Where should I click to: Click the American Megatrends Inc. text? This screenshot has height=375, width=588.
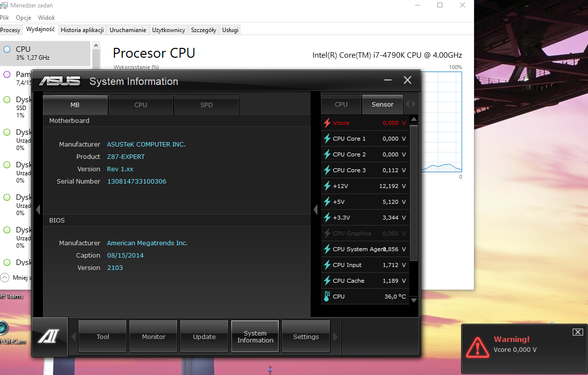(147, 243)
